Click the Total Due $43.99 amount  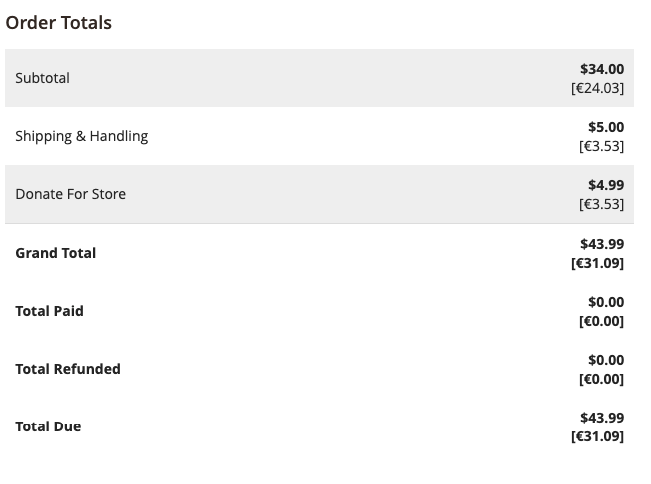pos(602,418)
